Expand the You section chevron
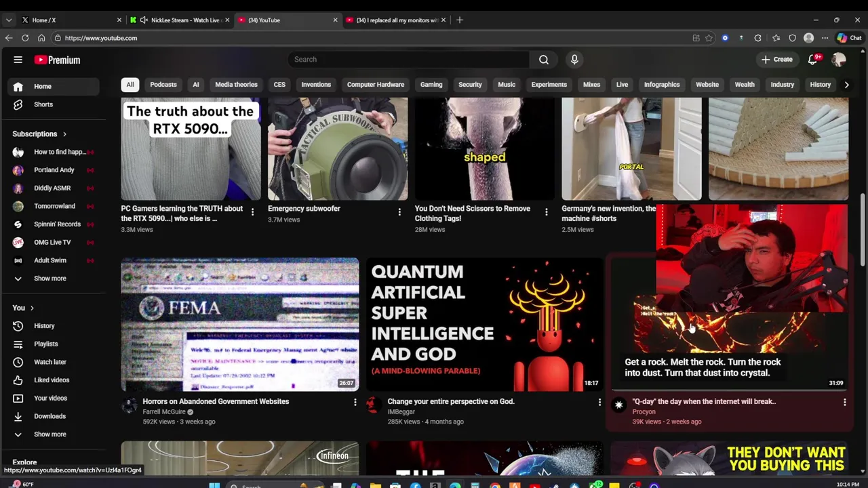 click(32, 308)
